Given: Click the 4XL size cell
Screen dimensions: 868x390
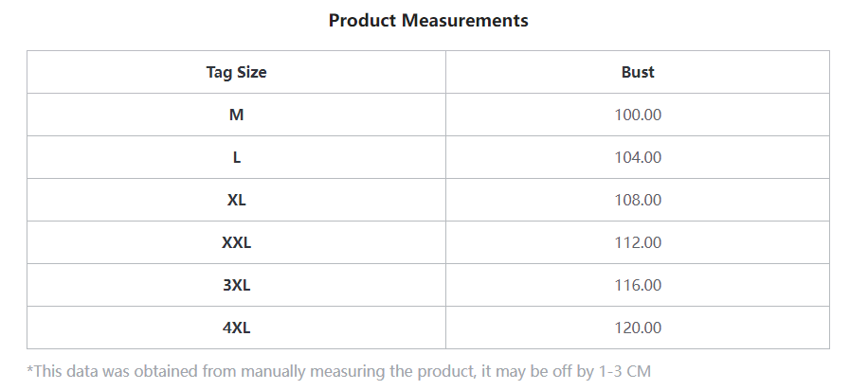Looking at the screenshot, I should (236, 328).
